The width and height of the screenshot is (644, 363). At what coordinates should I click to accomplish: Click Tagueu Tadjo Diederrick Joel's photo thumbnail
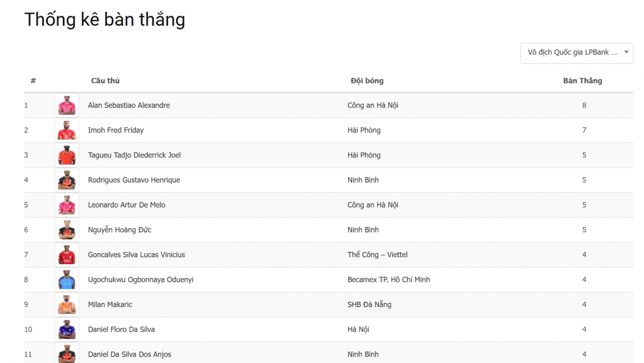67,155
